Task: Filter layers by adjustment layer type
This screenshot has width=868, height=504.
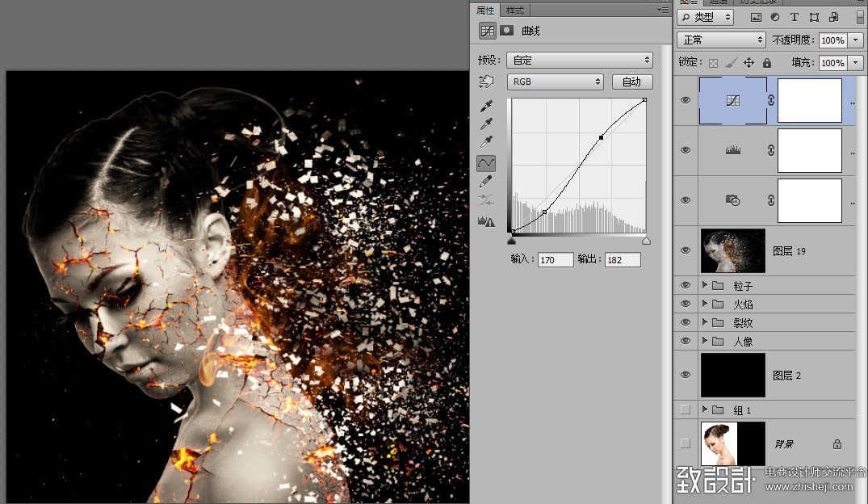Action: point(775,17)
